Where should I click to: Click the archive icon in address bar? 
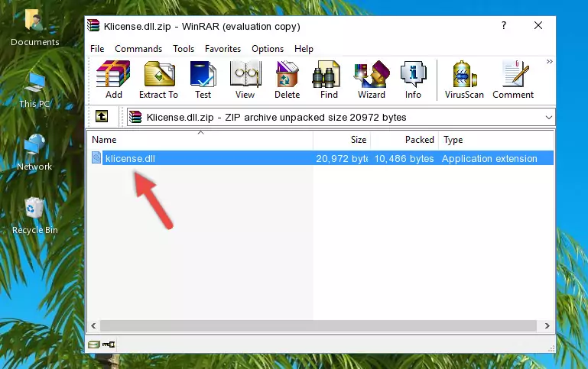click(135, 117)
